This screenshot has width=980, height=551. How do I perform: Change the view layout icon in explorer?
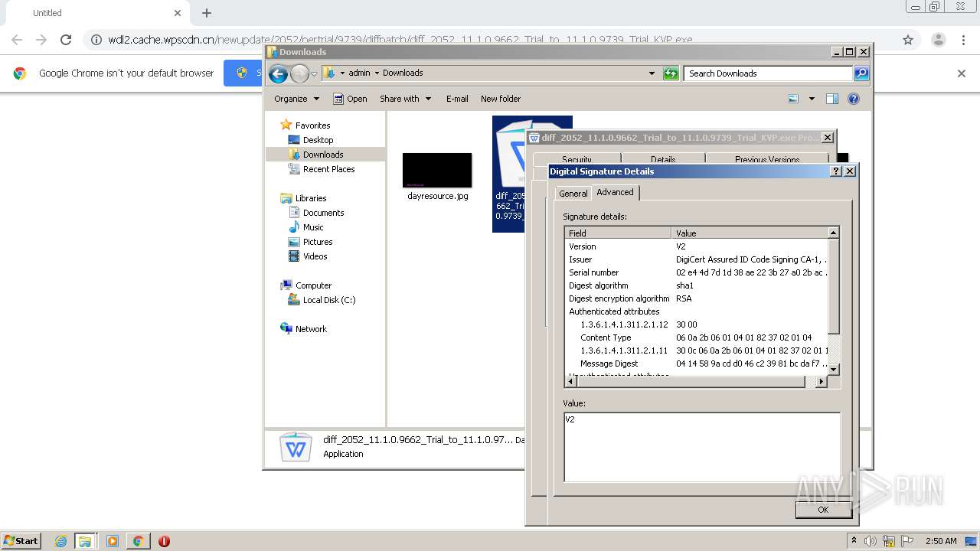793,99
